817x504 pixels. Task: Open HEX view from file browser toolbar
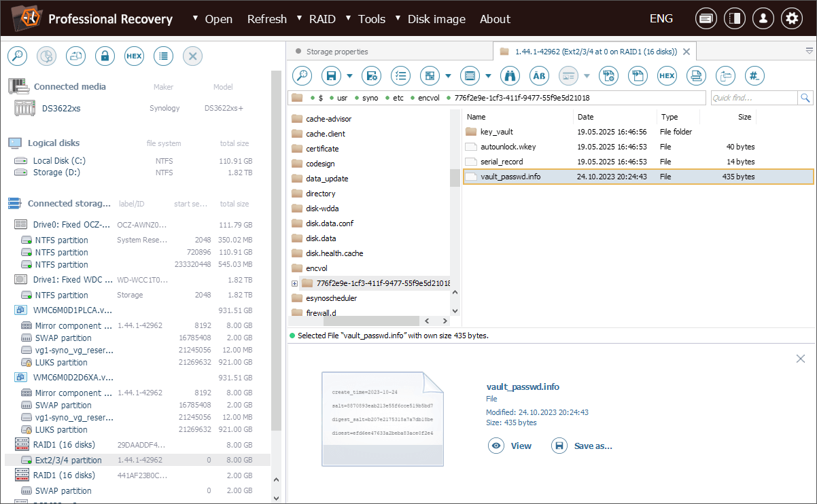tap(667, 75)
